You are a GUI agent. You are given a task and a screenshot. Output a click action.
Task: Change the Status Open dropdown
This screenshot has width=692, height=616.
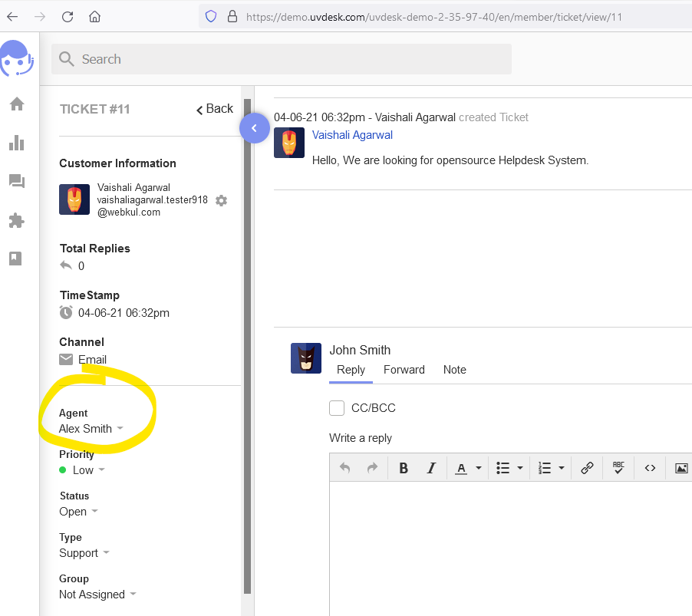coord(78,512)
